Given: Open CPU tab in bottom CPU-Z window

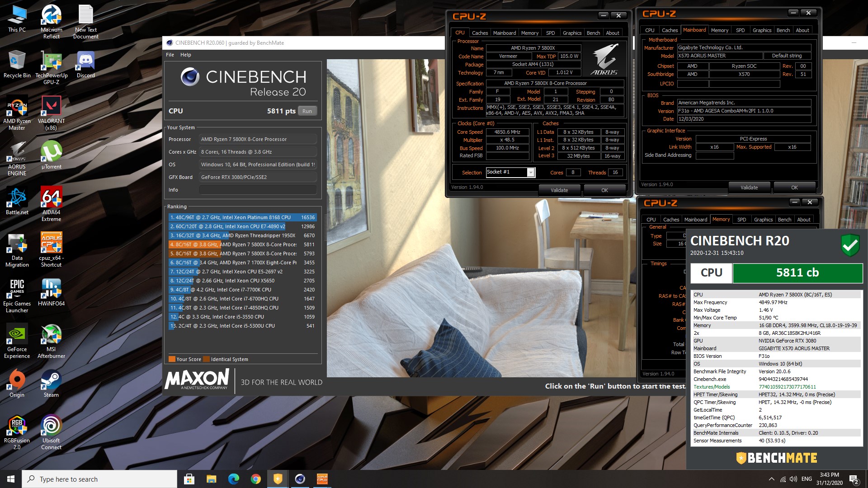Looking at the screenshot, I should (651, 220).
